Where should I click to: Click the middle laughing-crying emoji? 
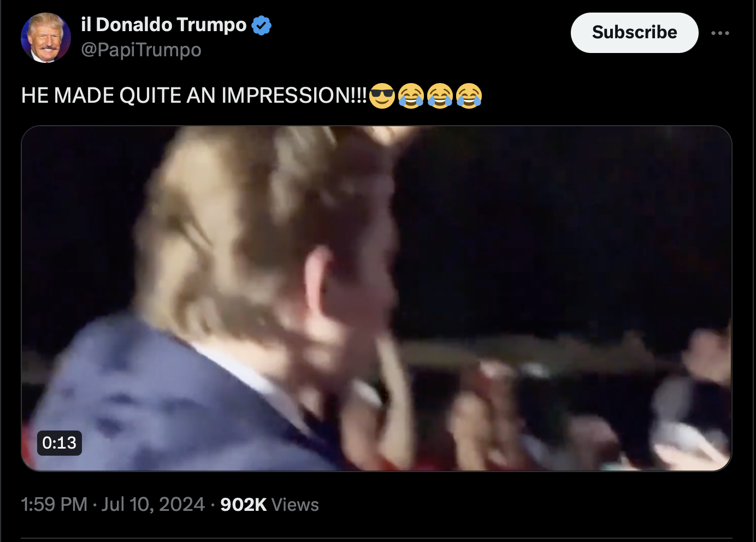[440, 96]
